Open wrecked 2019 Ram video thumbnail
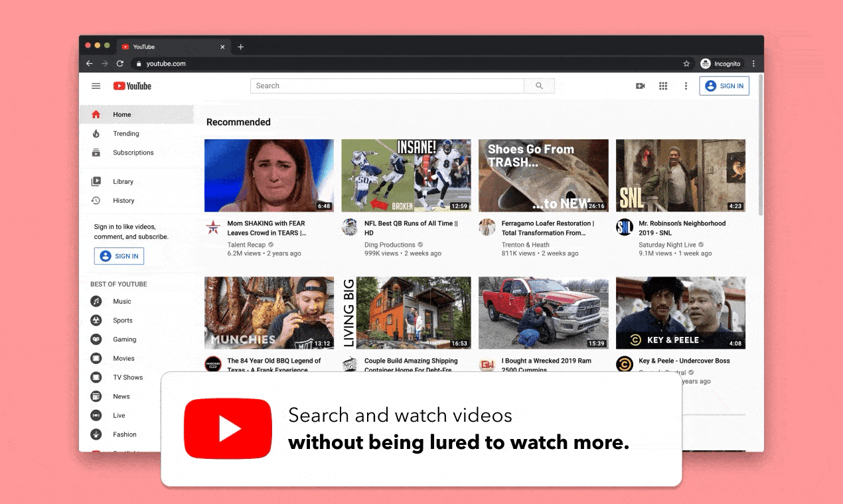 (x=544, y=313)
